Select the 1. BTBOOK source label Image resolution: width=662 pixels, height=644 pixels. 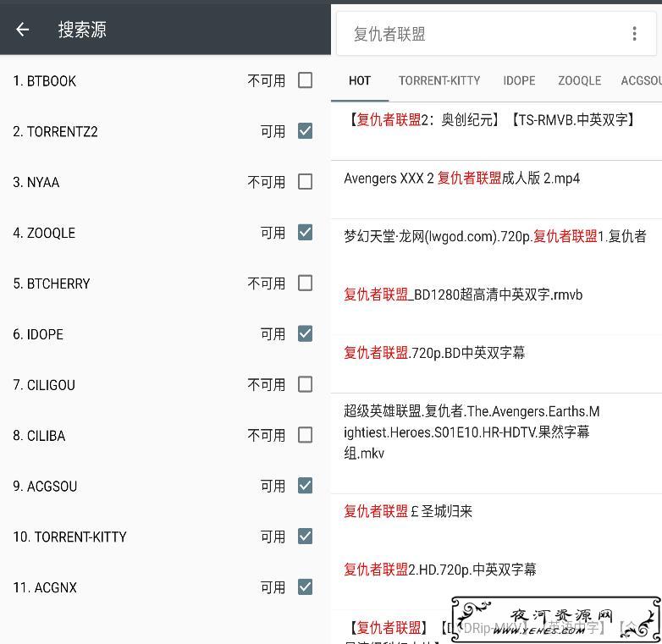coord(44,80)
